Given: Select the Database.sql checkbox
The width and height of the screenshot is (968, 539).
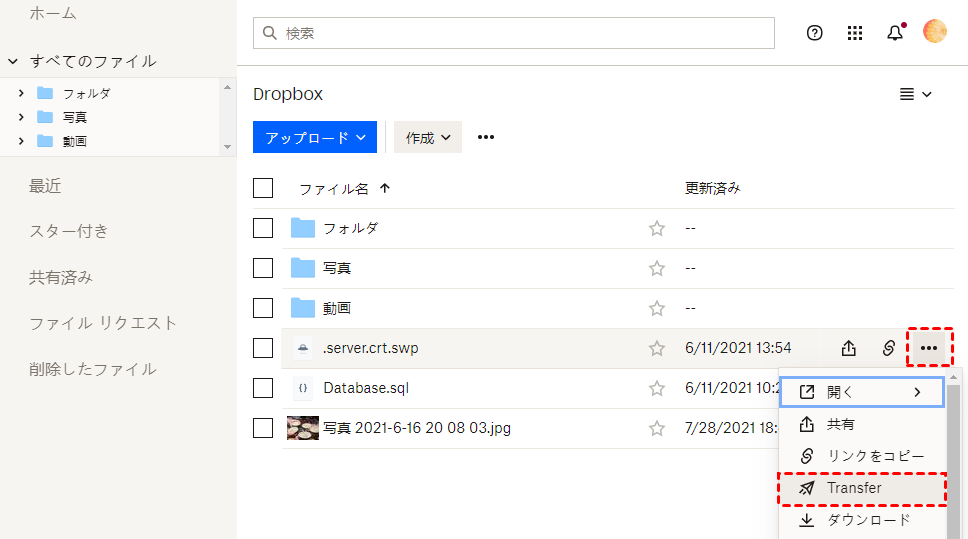Looking at the screenshot, I should 263,388.
